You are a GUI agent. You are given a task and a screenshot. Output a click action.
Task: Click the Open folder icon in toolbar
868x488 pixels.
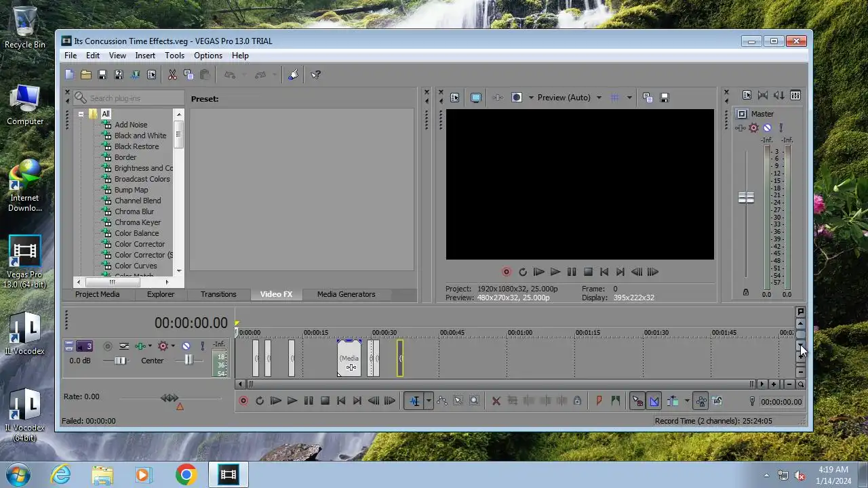pos(86,75)
